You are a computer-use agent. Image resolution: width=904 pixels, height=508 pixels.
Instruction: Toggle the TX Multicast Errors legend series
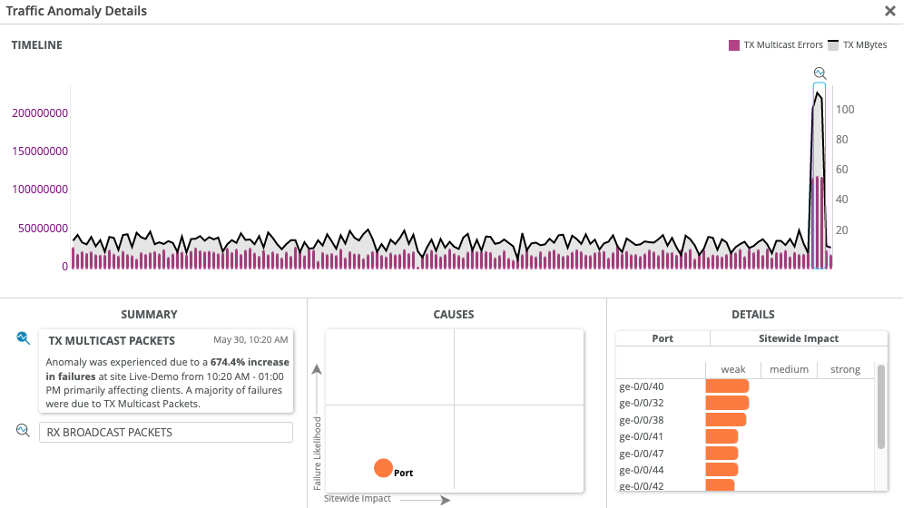776,45
